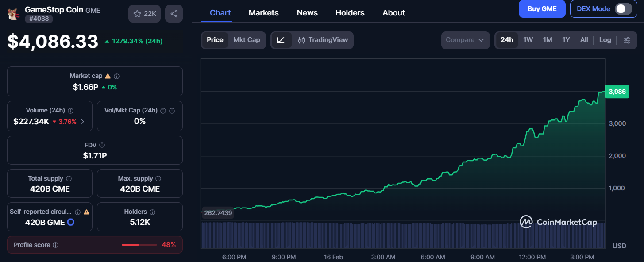Open the first Vol/Mkt Cap info icon
Screen dimensions: 644x262
tap(163, 111)
